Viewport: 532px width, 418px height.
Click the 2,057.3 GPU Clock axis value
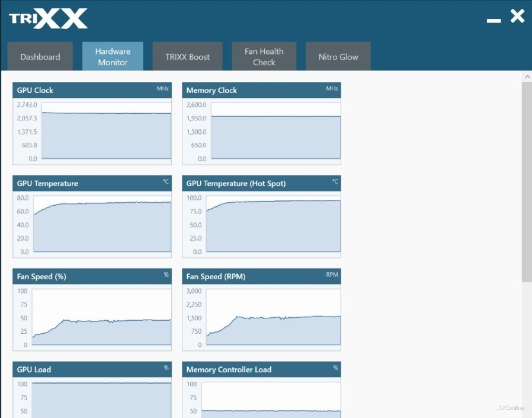pos(27,118)
